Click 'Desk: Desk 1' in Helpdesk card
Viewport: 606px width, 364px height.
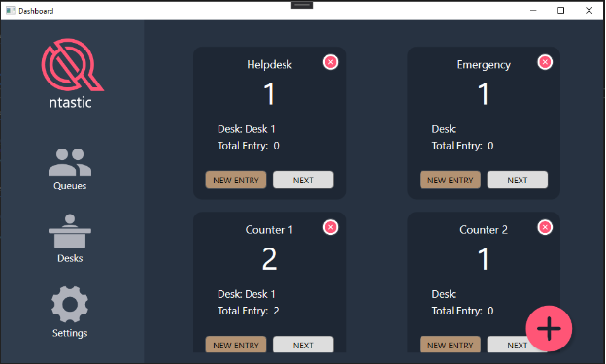click(247, 129)
